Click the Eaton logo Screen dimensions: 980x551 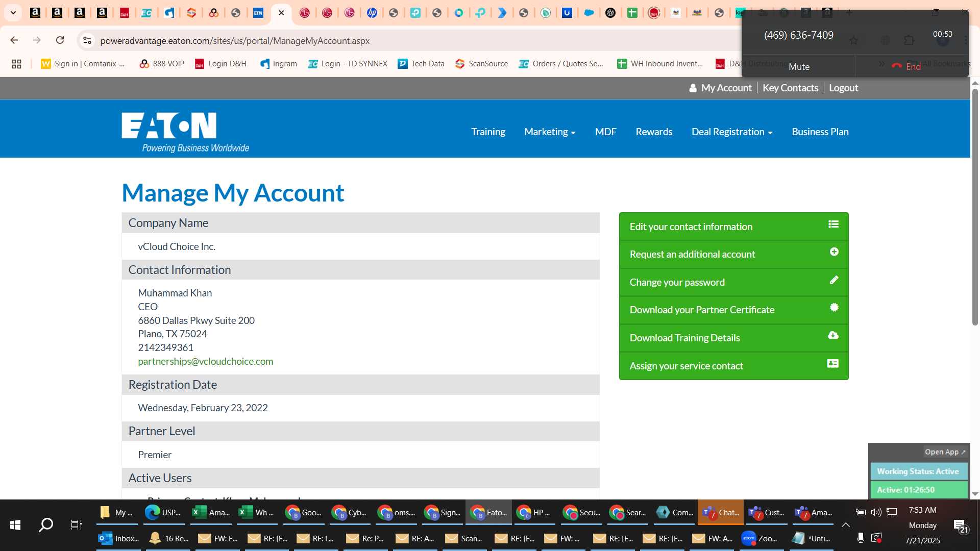[185, 132]
